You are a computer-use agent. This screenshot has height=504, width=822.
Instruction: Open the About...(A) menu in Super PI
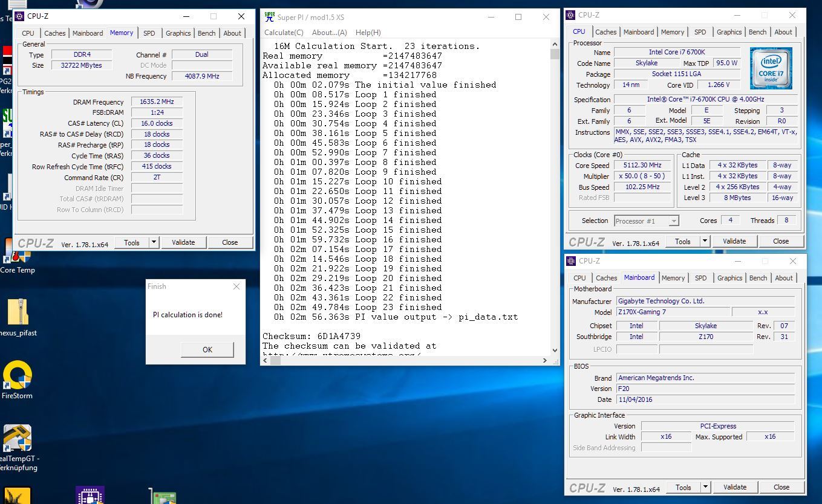tap(330, 33)
